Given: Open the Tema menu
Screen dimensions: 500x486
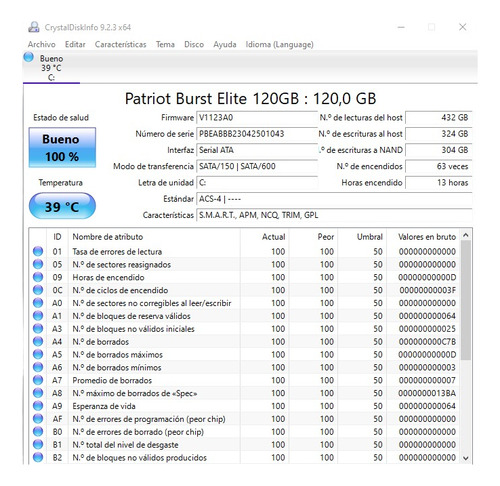Looking at the screenshot, I should (165, 44).
